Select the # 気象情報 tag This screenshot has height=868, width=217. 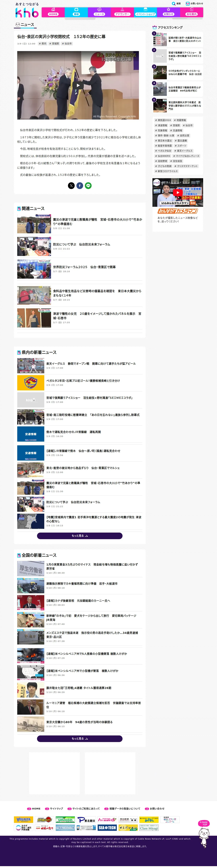tap(161, 130)
